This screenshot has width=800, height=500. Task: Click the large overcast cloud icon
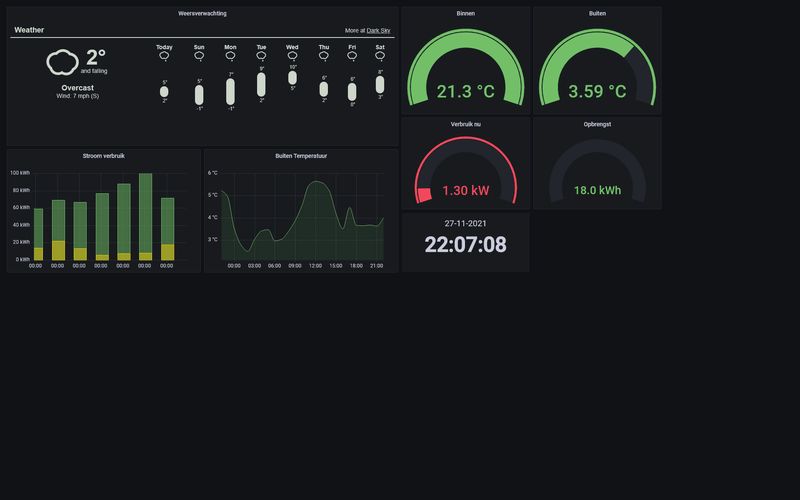pos(62,62)
